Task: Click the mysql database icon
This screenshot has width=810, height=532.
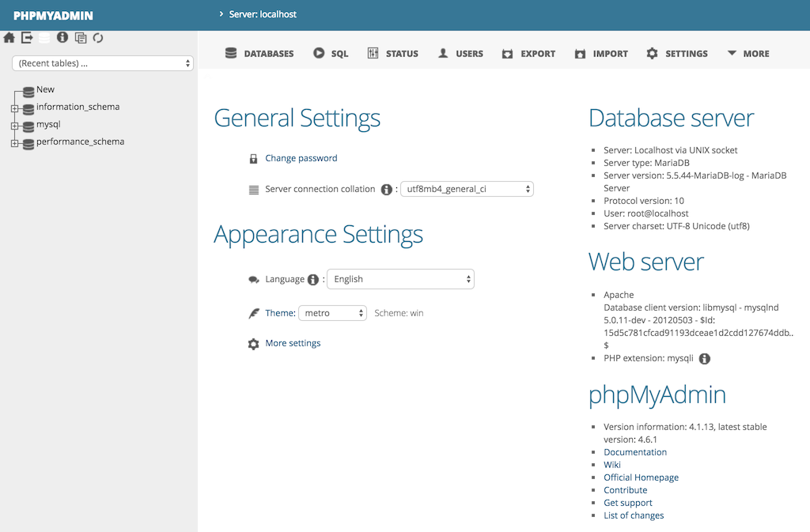Action: (29, 127)
